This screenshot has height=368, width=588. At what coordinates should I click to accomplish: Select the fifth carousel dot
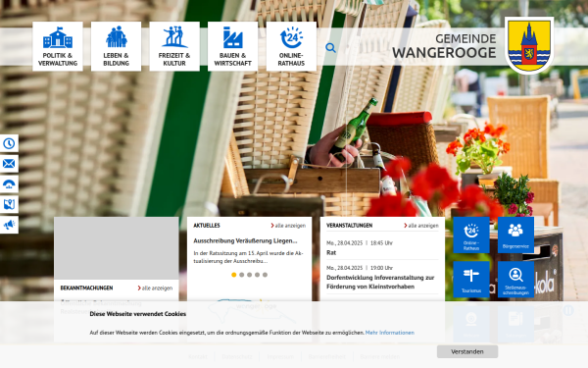(x=266, y=275)
